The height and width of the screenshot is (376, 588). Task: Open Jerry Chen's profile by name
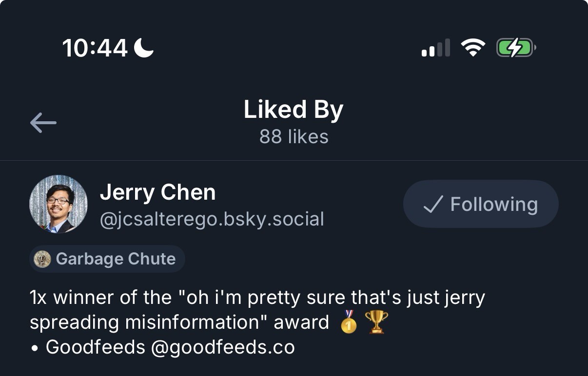tap(157, 192)
